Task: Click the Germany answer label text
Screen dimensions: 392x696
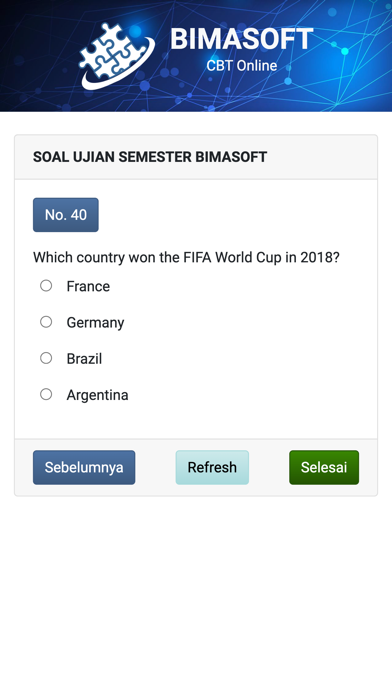Action: pos(95,323)
